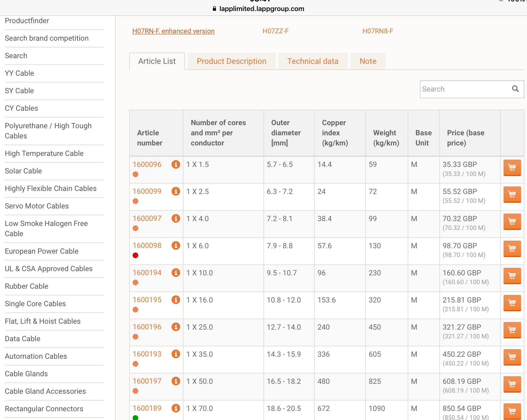Open info icon for article 1600097

(176, 218)
